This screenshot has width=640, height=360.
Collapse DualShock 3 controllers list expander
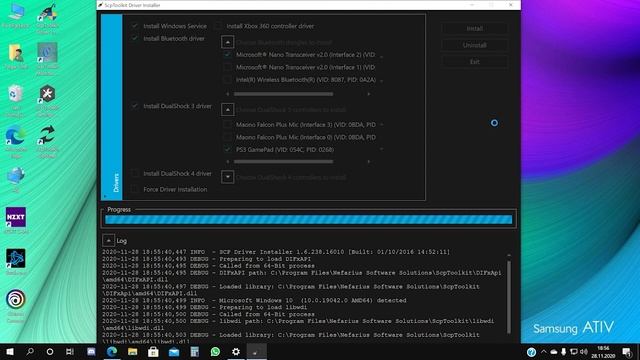click(x=228, y=109)
